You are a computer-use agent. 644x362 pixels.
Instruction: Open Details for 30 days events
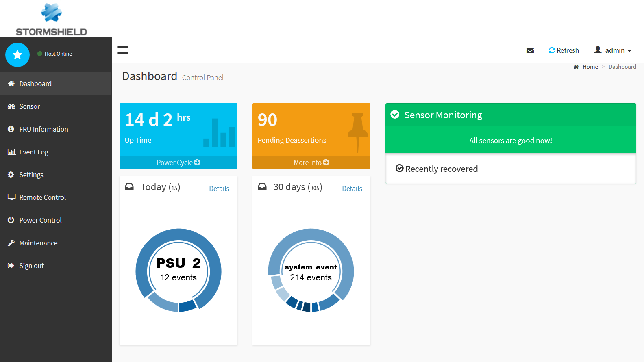point(352,189)
